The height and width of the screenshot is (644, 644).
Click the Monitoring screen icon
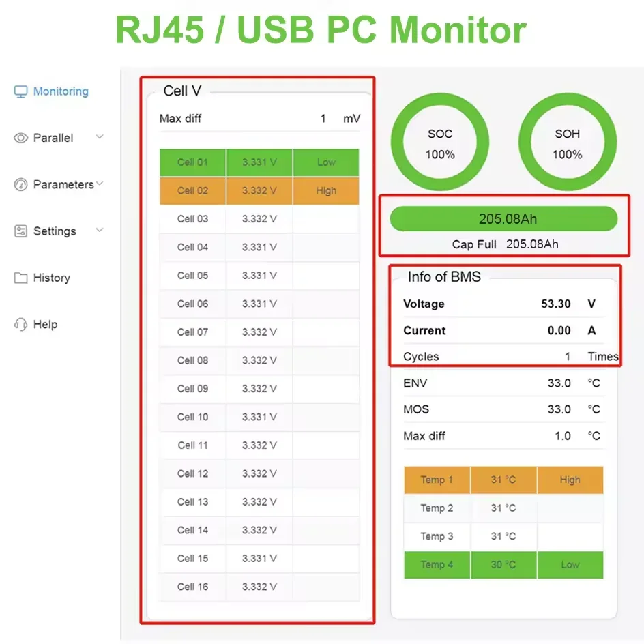pyautogui.click(x=20, y=91)
